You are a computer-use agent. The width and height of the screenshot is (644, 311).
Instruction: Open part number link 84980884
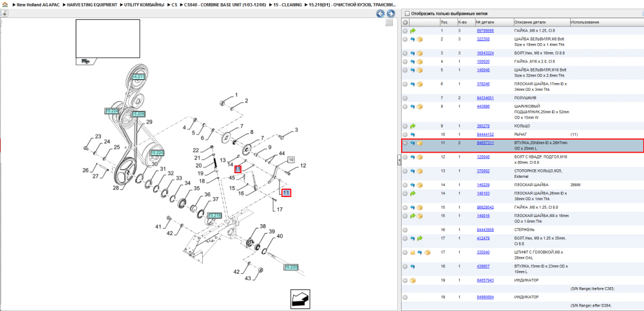485,297
